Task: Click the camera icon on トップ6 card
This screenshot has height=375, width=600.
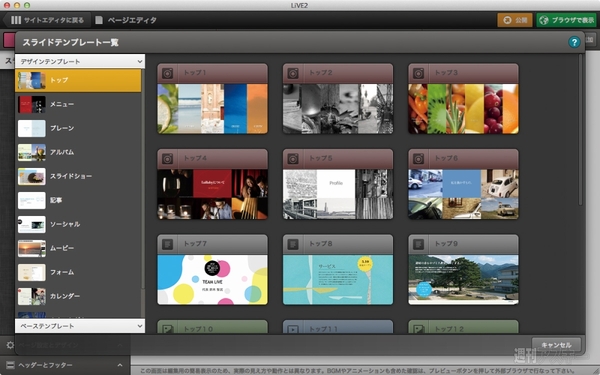Action: (419, 159)
